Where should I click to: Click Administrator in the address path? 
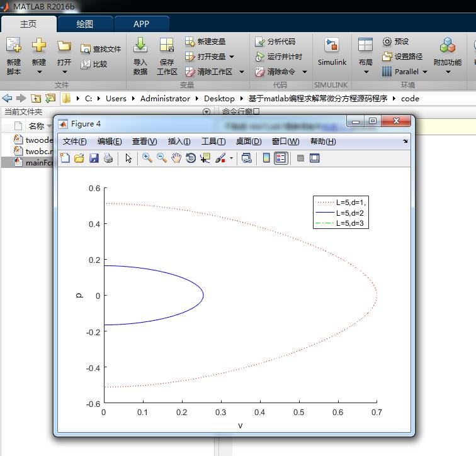pos(165,99)
